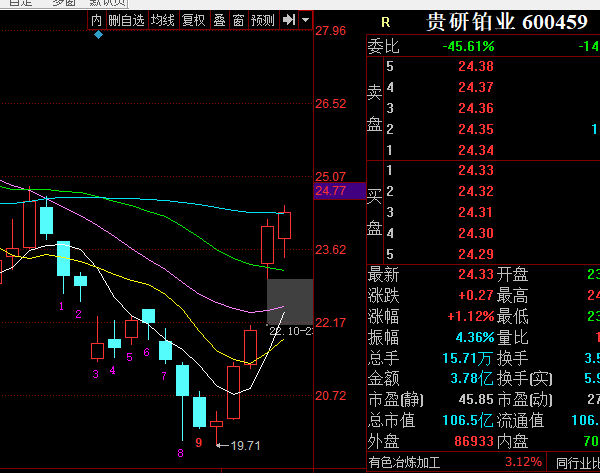Open the 有色冶炼加工 sector link
The height and width of the screenshot is (473, 600).
[x=404, y=463]
